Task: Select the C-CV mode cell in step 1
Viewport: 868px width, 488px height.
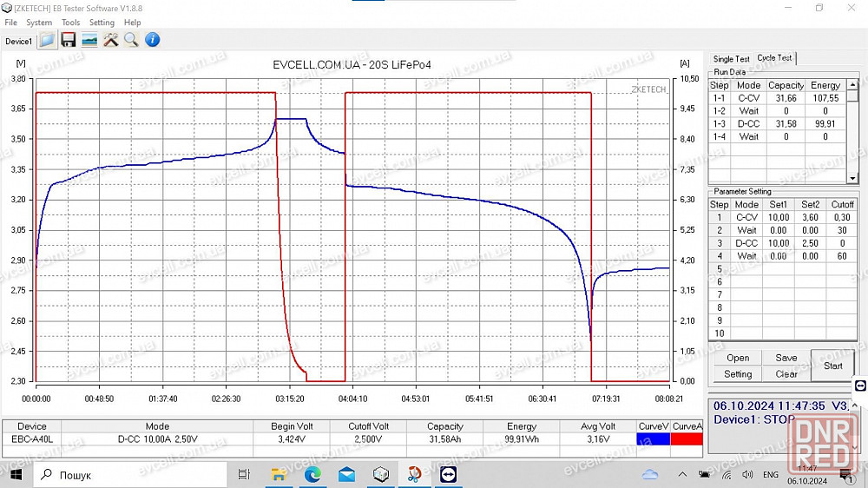Action: click(746, 217)
